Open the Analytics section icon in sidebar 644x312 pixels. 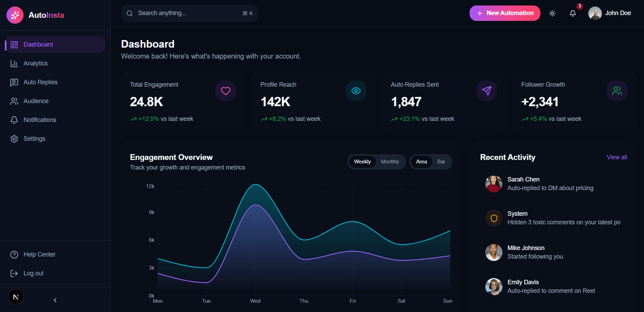coord(14,63)
